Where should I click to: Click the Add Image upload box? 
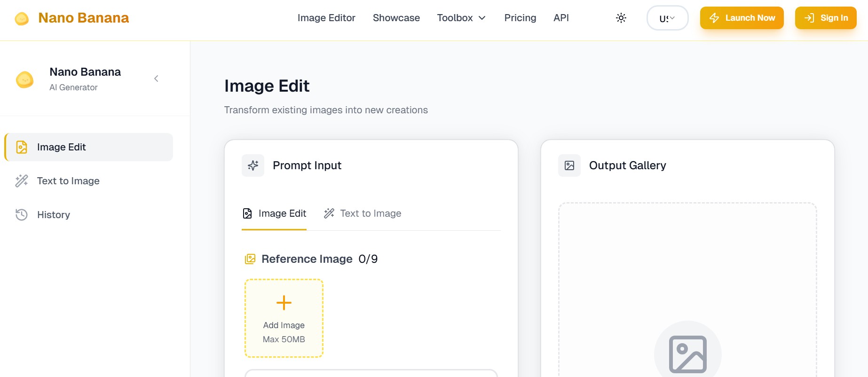284,318
